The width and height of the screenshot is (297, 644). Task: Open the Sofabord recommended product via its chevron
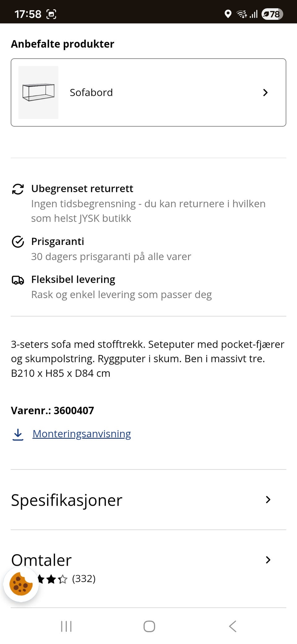coord(265,92)
